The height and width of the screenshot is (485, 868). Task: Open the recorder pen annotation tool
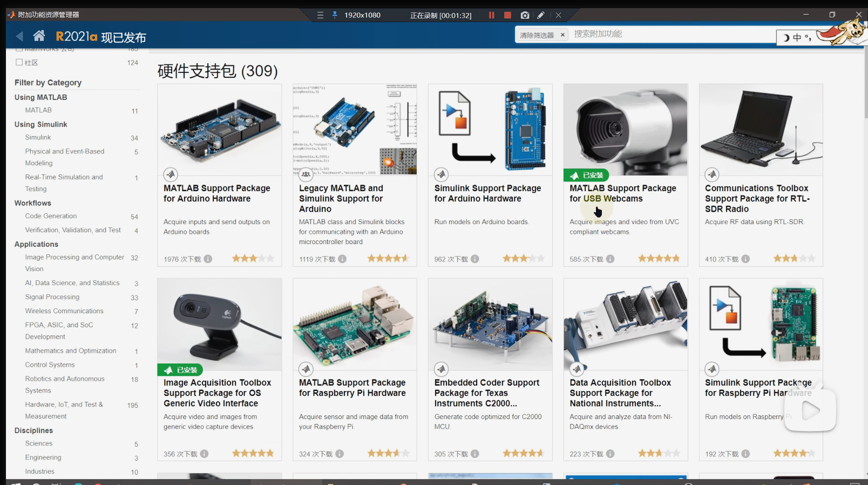tap(541, 15)
